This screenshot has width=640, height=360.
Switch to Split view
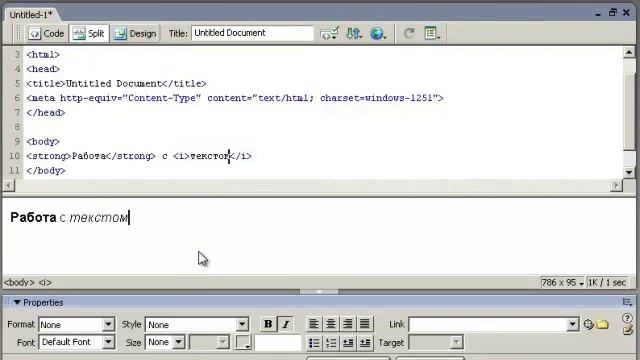point(89,33)
